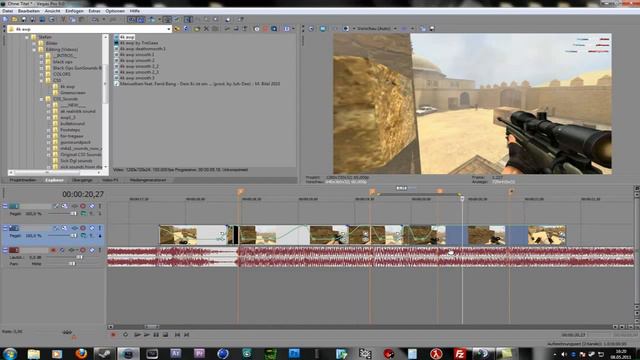Viewport: 640px width, 360px height.
Task: Save the project with the floppy disk icon
Action: click(x=23, y=19)
